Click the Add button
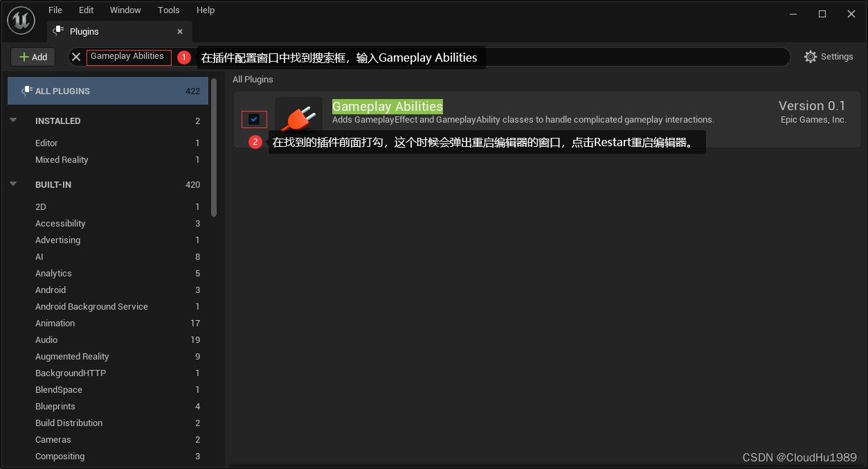 [x=33, y=57]
